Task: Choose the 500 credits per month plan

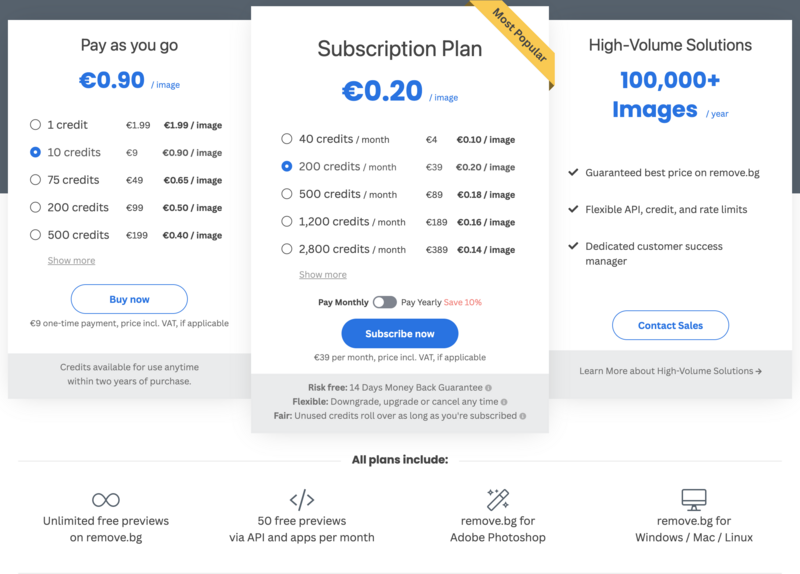Action: (287, 194)
